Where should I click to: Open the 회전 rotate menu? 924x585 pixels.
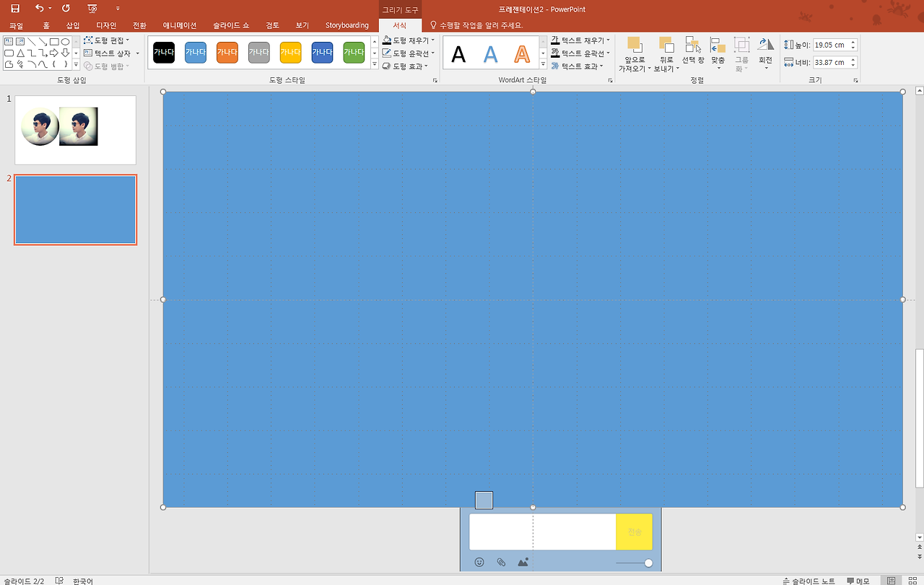[766, 53]
